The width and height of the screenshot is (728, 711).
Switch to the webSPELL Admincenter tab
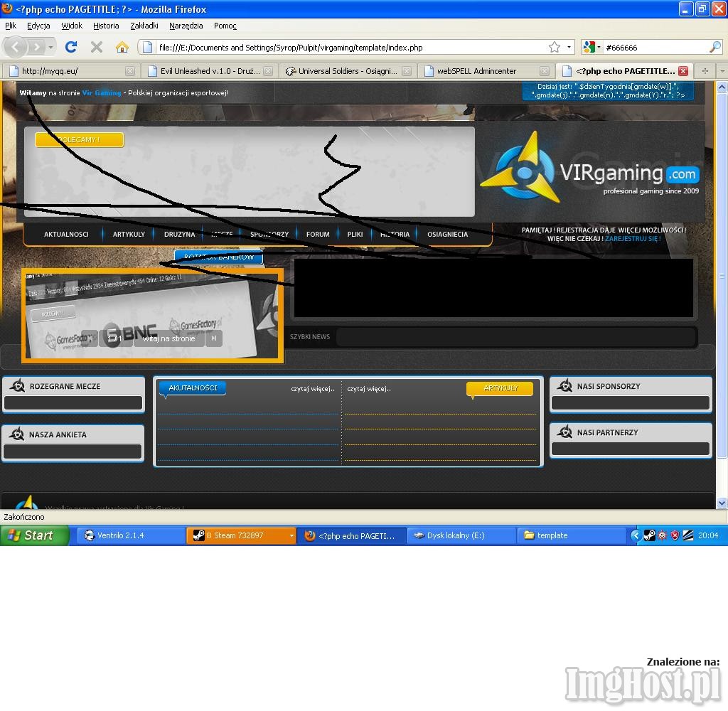pyautogui.click(x=486, y=71)
